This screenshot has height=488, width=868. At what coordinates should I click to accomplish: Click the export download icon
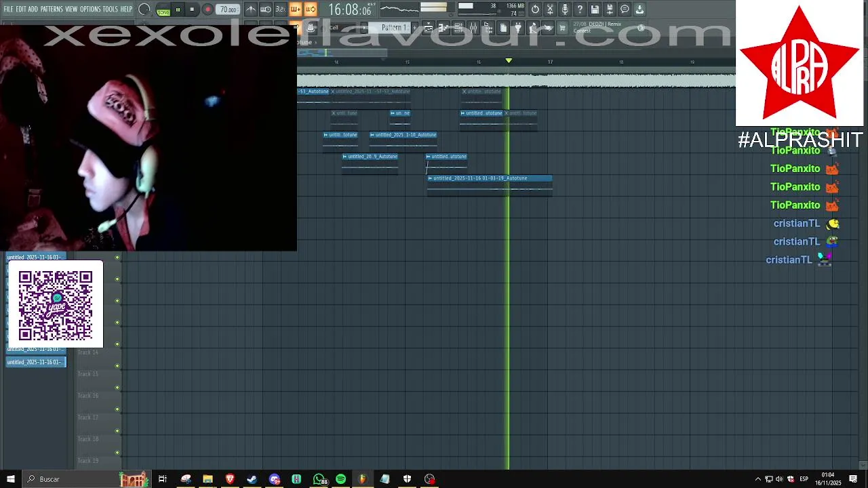pyautogui.click(x=639, y=9)
